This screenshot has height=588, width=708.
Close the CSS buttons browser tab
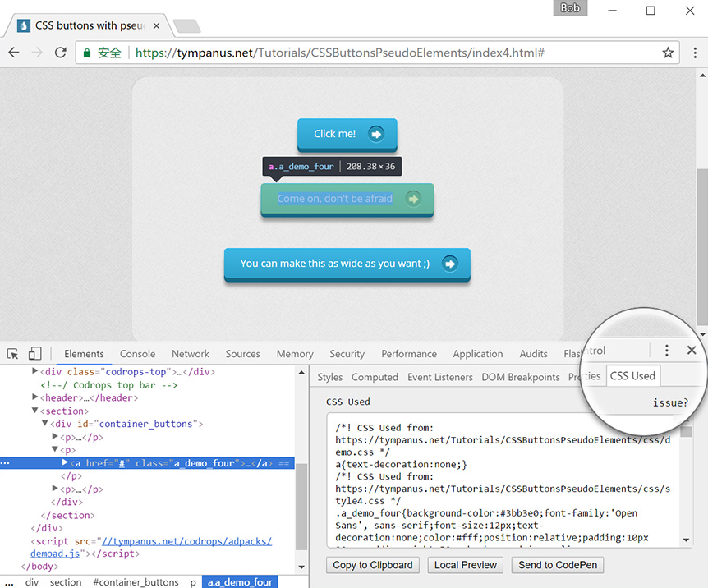click(x=156, y=26)
